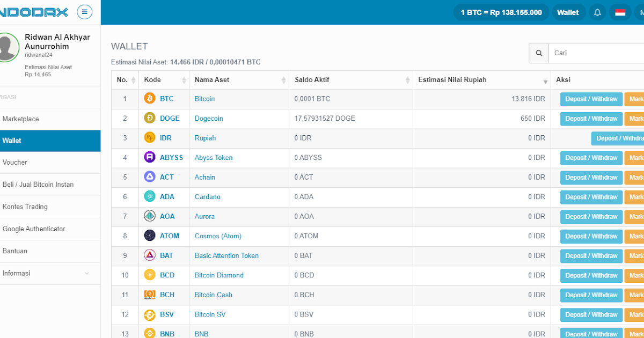Click the Rupiah IDR coin icon
This screenshot has width=644, height=338.
tap(150, 138)
